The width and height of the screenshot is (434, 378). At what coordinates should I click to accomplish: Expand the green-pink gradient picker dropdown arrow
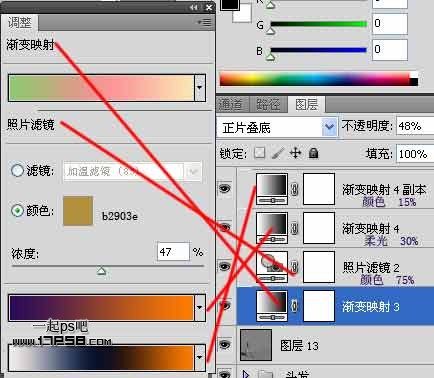[x=199, y=88]
